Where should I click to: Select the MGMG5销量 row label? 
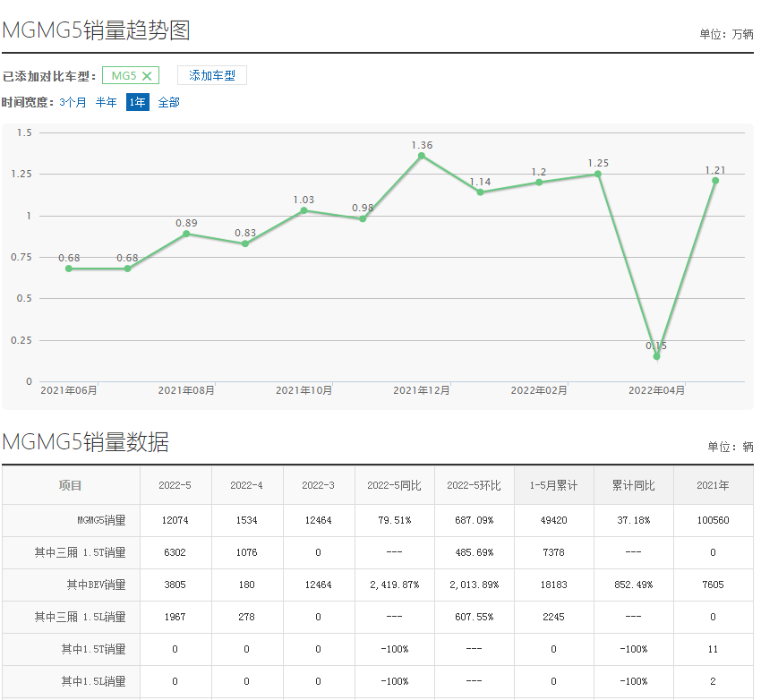tap(101, 520)
